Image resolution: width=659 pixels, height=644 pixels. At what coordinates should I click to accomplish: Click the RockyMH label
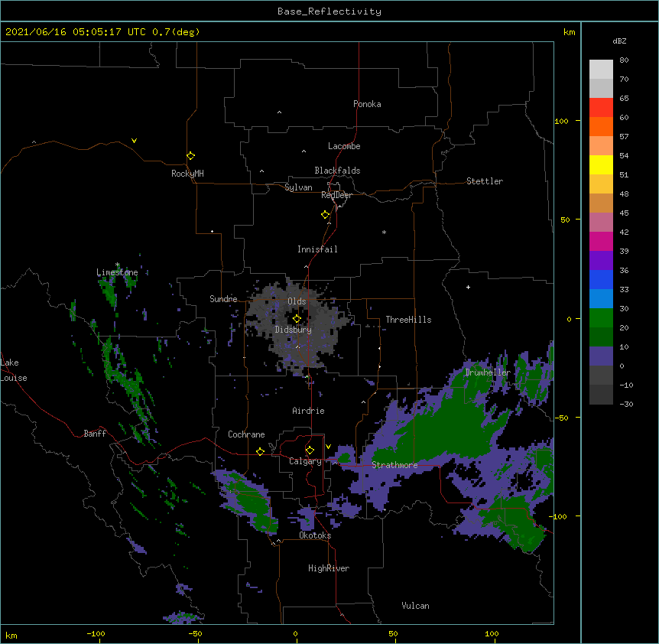pyautogui.click(x=187, y=174)
